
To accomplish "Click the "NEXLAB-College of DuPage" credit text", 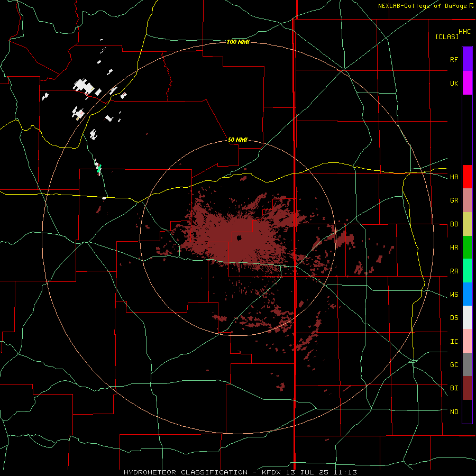I will pyautogui.click(x=422, y=6).
